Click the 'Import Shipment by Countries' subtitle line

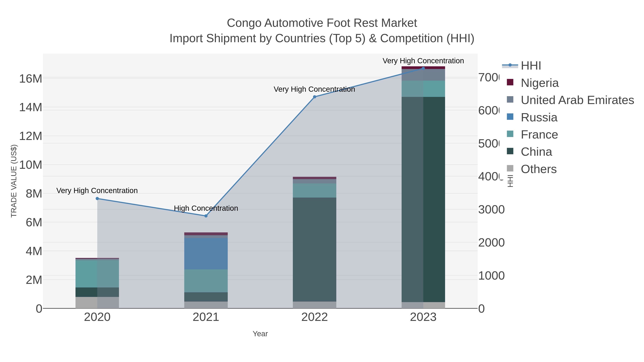point(322,38)
